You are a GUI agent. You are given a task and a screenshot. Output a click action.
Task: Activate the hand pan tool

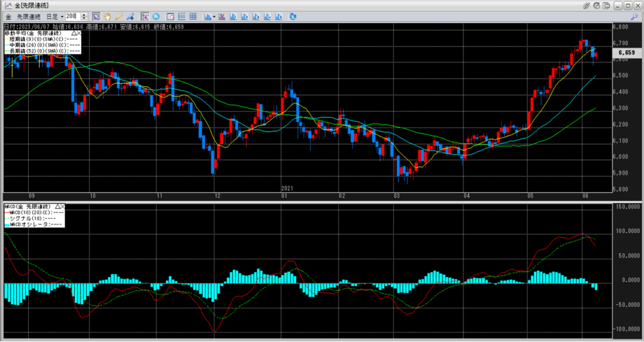tap(107, 16)
